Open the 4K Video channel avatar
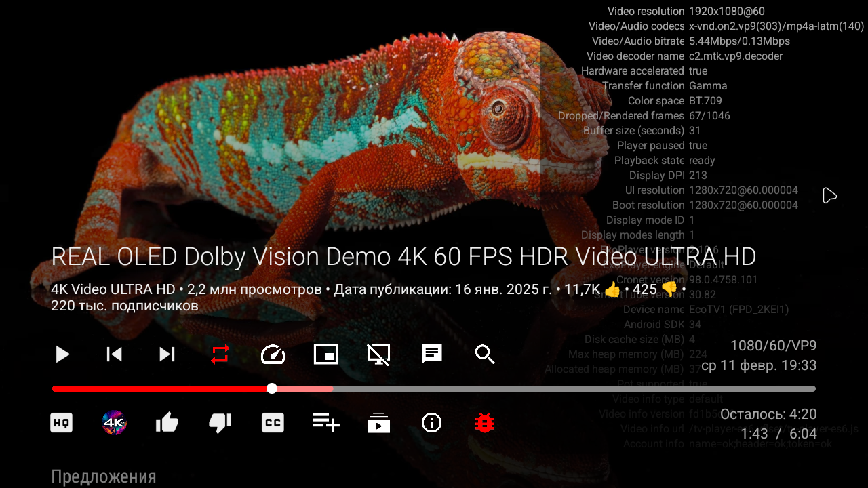The image size is (868, 488). (x=114, y=423)
